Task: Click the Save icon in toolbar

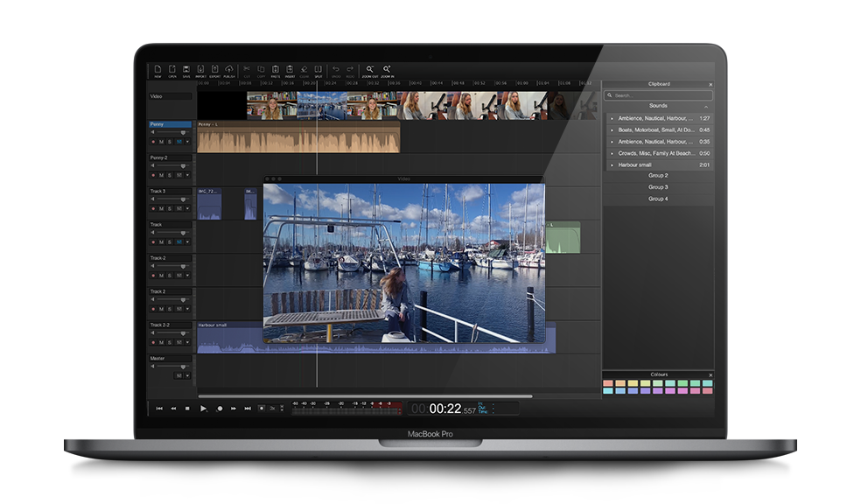Action: 186,69
